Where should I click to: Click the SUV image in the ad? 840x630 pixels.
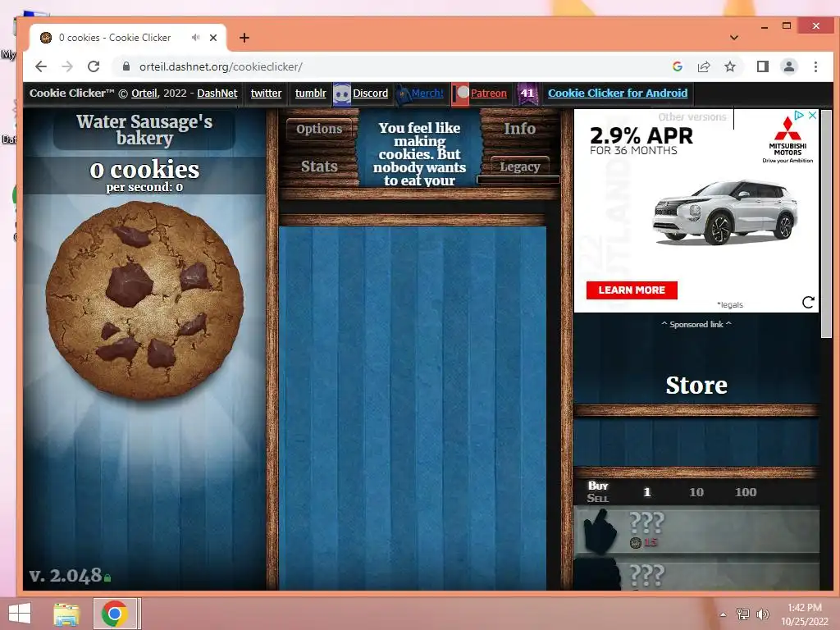pos(725,212)
